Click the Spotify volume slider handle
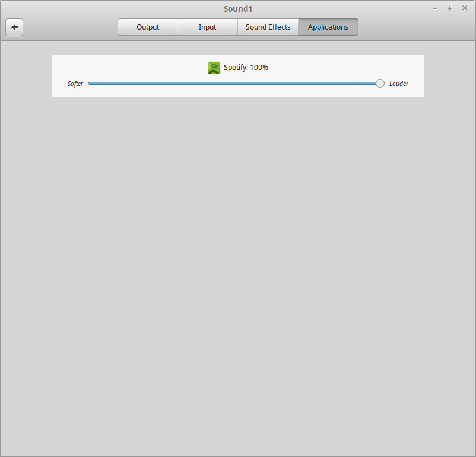476x457 pixels. [380, 84]
